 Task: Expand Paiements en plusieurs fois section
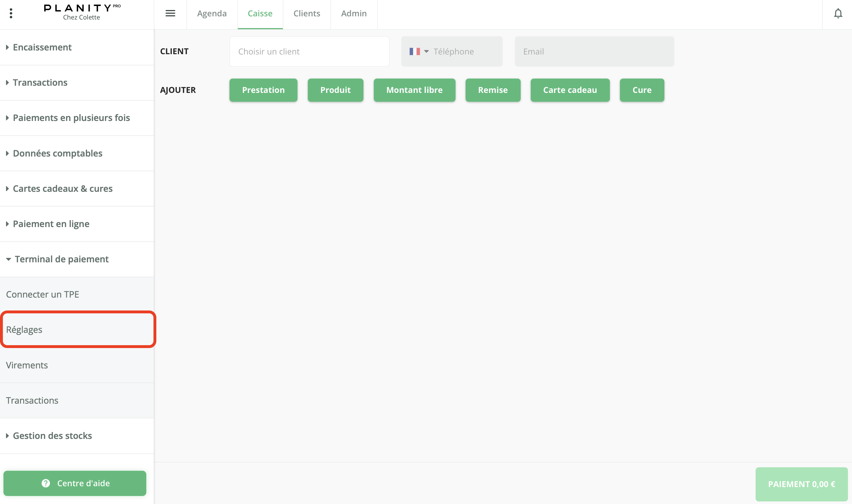(x=71, y=118)
